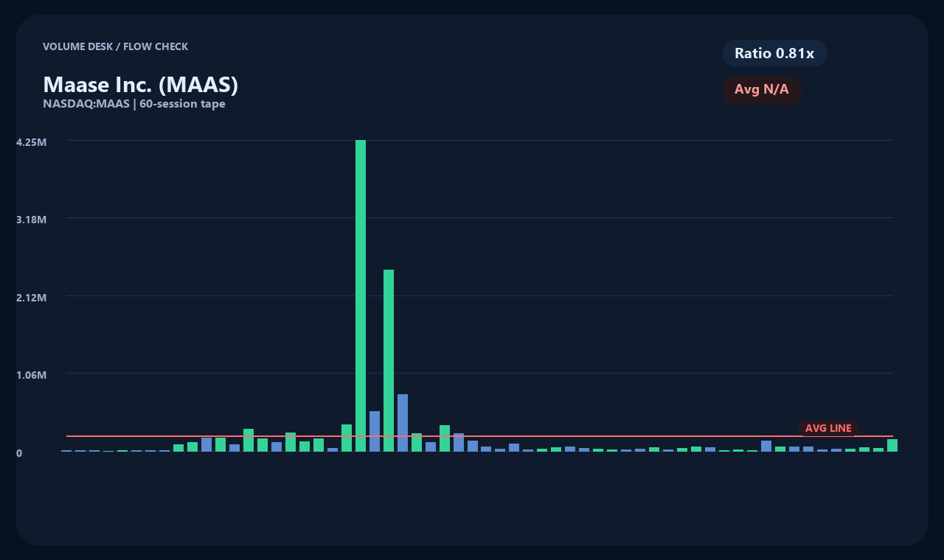Click the tallest green volume bar

(x=361, y=295)
